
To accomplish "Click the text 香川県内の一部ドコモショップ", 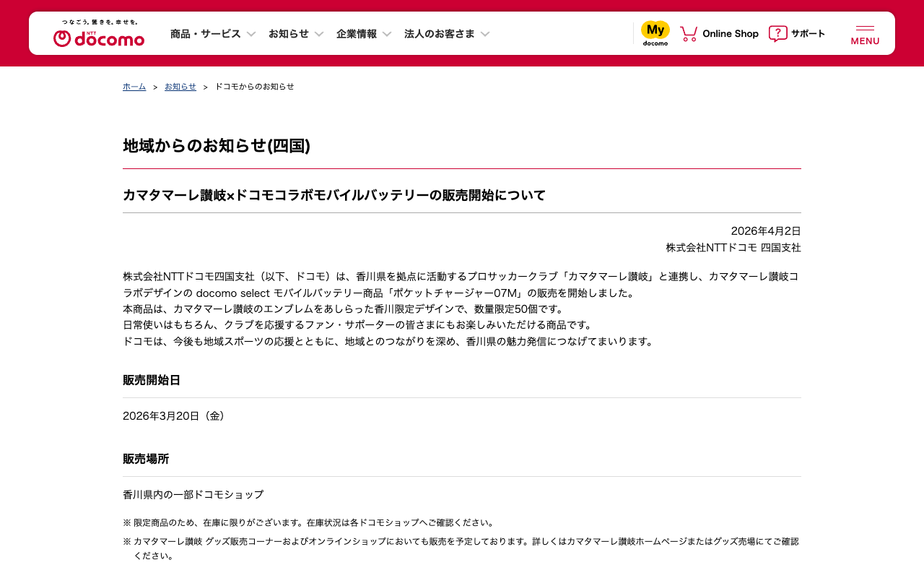I will point(193,495).
